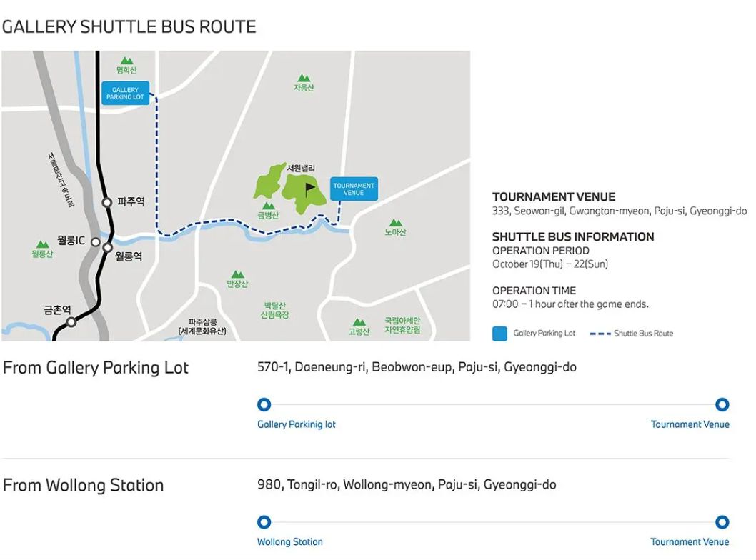Image resolution: width=756 pixels, height=560 pixels.
Task: Select Tournament Venue stop on parking lot route
Action: [x=722, y=404]
